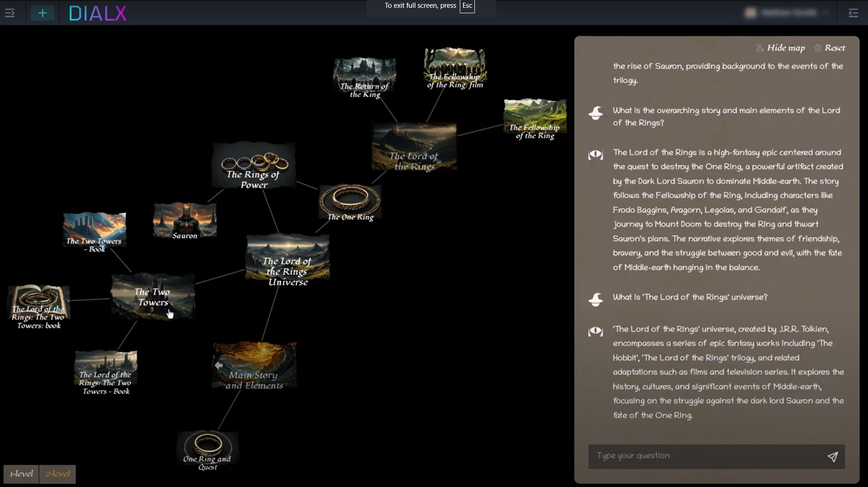Screen dimensions: 868x487
Task: Click the eye avatar beside the Tolkien answer
Action: 595,331
